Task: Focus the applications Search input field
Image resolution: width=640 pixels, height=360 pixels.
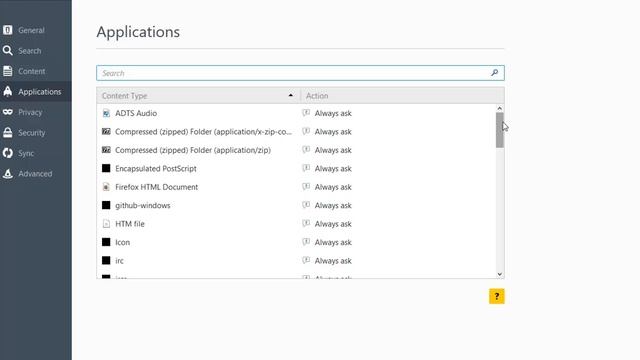Action: (300, 73)
